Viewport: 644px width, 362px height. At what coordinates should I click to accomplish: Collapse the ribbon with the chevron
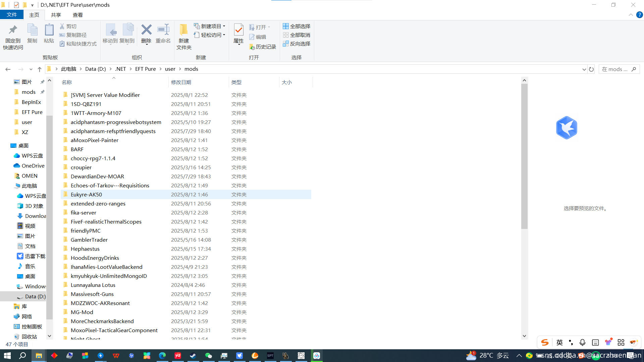click(631, 15)
